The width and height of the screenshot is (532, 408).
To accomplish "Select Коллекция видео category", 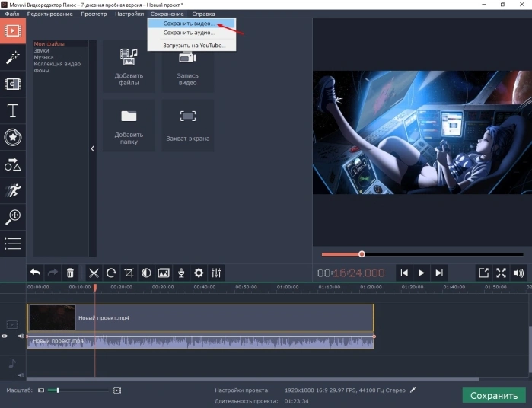I will coord(57,64).
